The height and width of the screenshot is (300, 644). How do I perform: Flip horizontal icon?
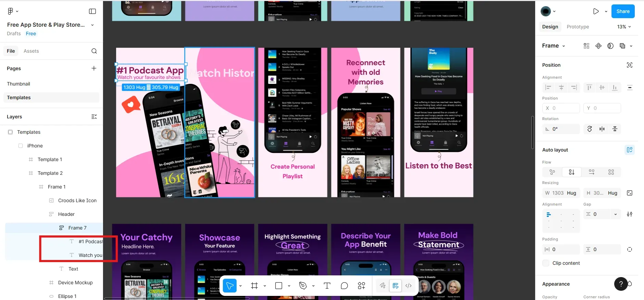[x=602, y=129]
